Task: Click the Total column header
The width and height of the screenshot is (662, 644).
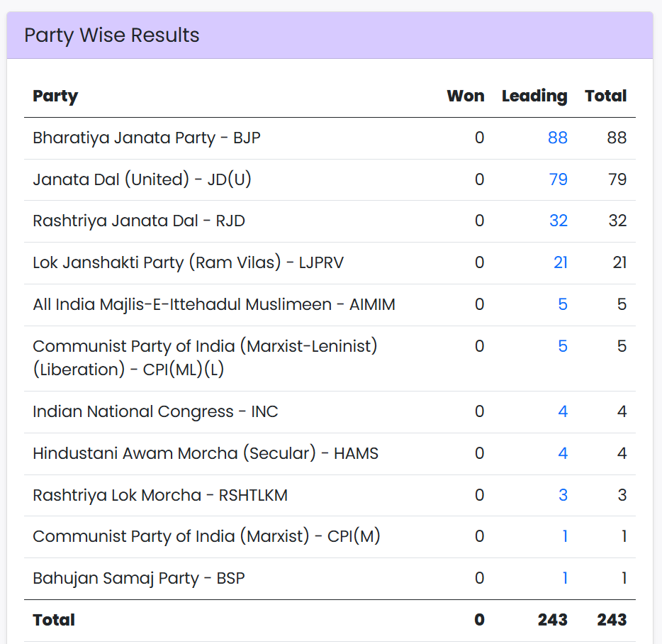Action: (x=605, y=96)
